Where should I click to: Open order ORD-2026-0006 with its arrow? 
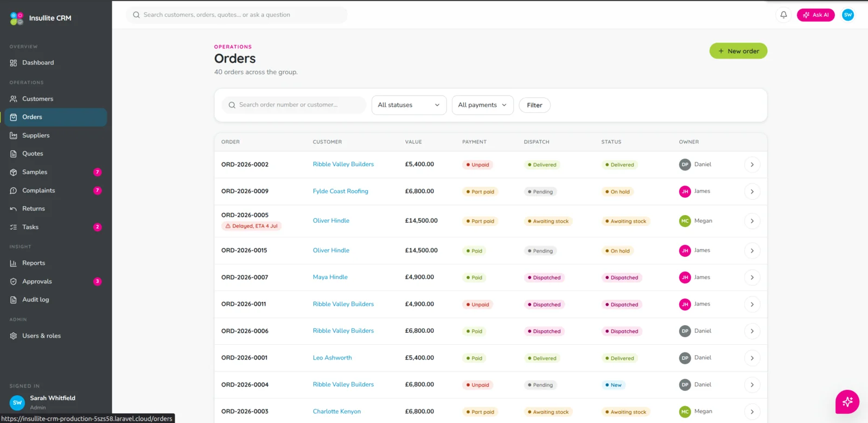click(752, 331)
